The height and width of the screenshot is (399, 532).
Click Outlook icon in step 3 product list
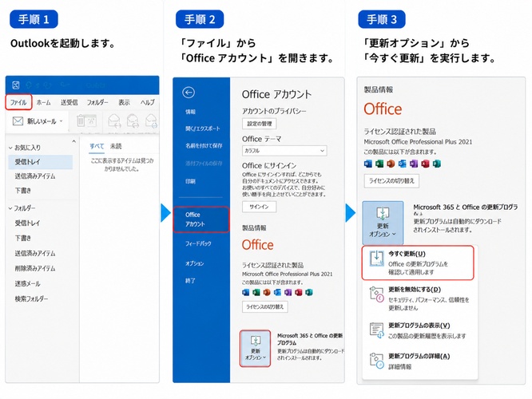(x=403, y=164)
